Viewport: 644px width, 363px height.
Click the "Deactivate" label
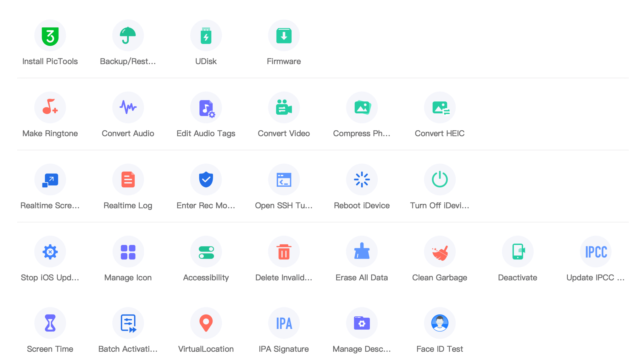518,278
